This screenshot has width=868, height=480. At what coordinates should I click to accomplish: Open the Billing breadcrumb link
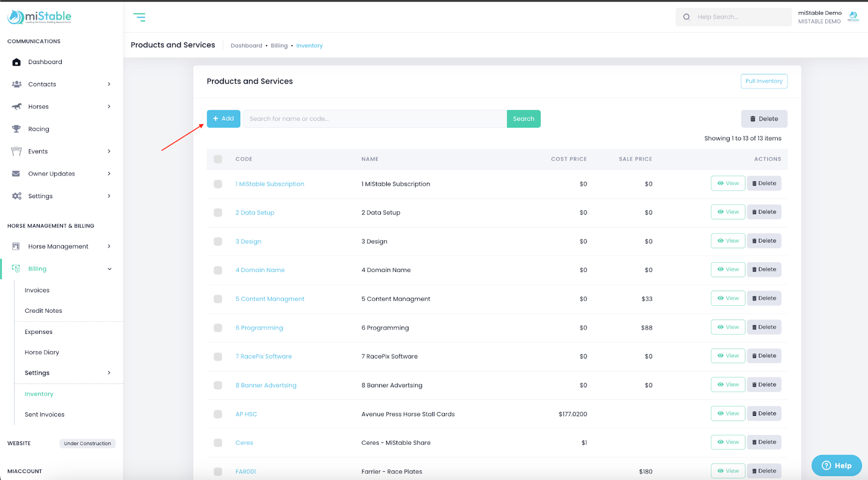(x=279, y=46)
